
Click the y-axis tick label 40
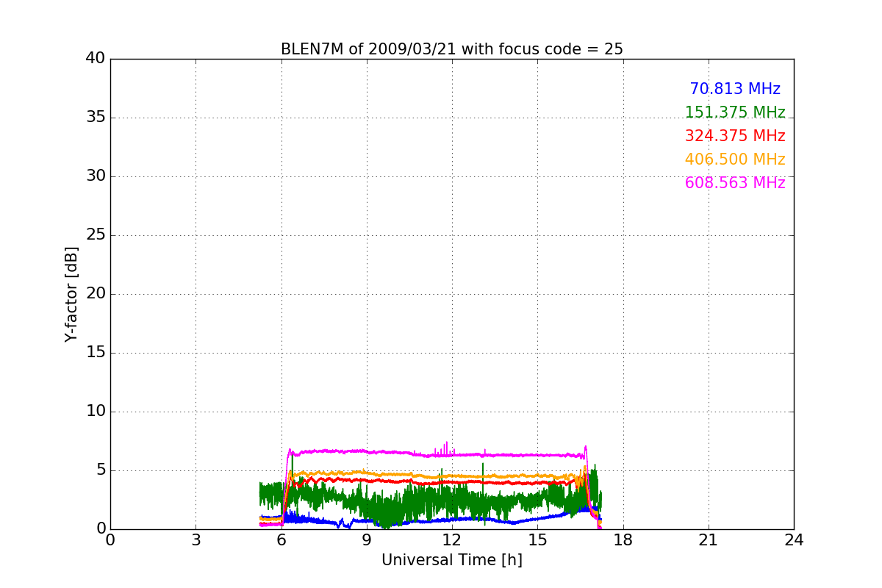[x=96, y=59]
